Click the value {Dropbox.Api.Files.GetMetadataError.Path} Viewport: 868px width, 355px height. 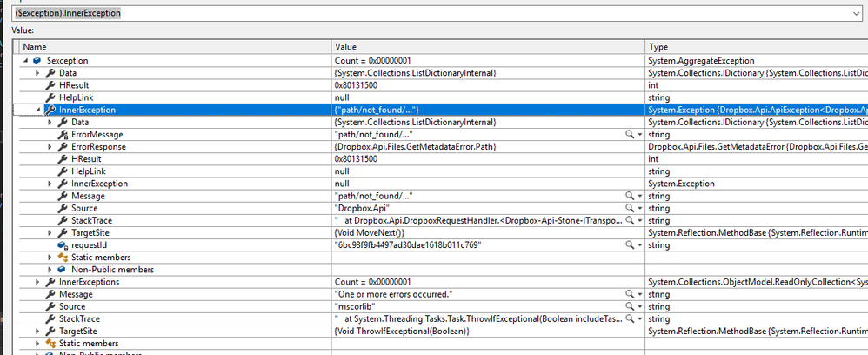pyautogui.click(x=415, y=147)
